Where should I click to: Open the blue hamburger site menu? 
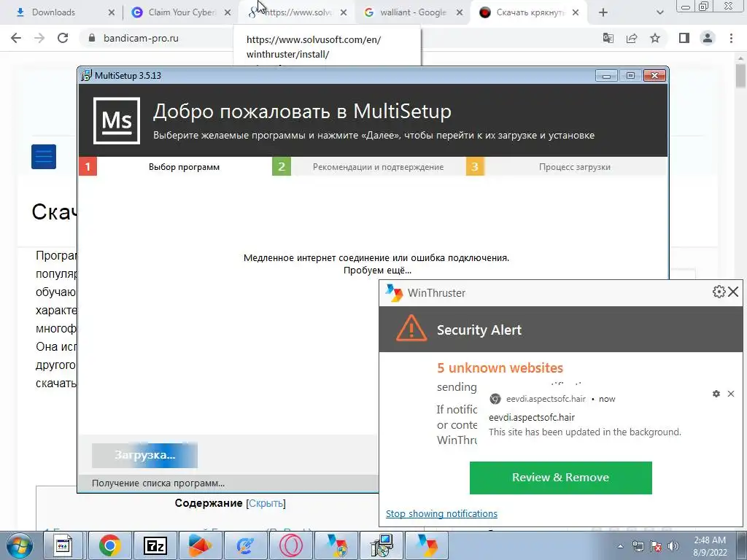tap(44, 157)
